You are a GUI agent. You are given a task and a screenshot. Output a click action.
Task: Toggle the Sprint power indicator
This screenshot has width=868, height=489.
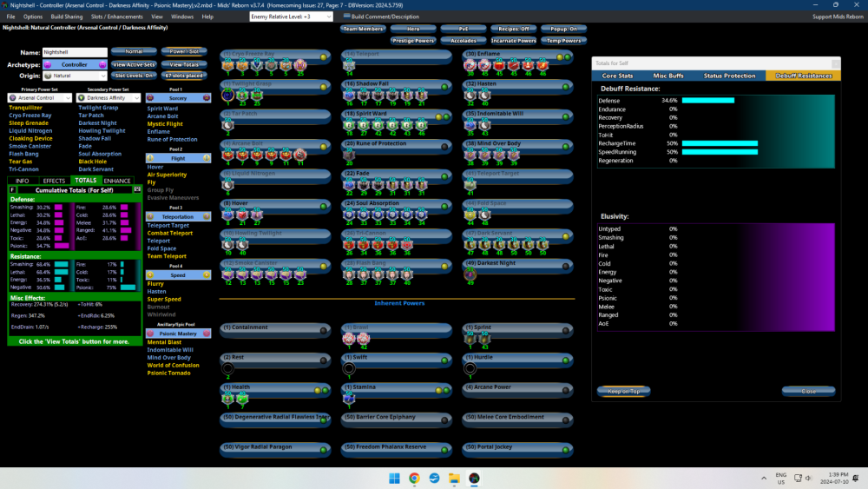pyautogui.click(x=566, y=331)
